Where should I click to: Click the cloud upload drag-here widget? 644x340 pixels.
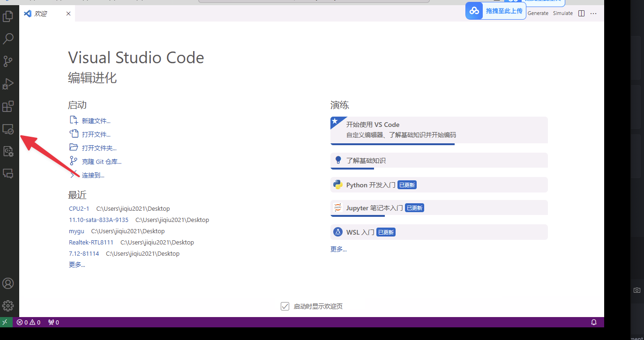(495, 11)
